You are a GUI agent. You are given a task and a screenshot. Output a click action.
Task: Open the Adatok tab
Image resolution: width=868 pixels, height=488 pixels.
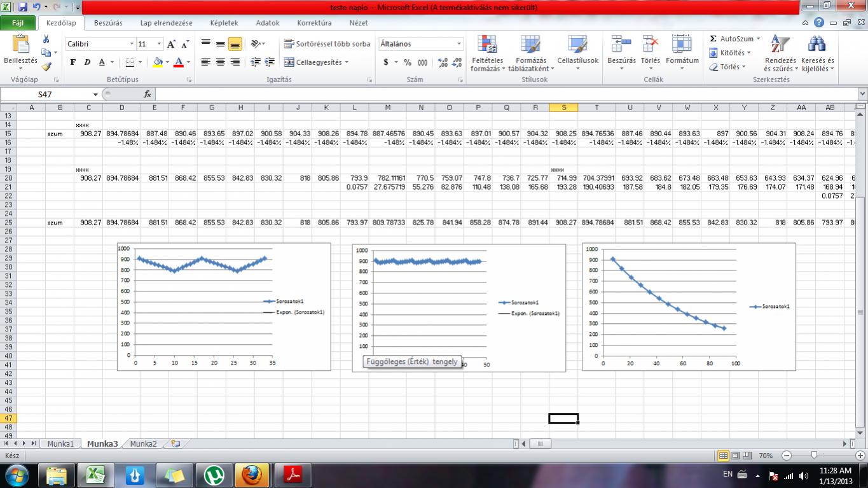coord(268,23)
